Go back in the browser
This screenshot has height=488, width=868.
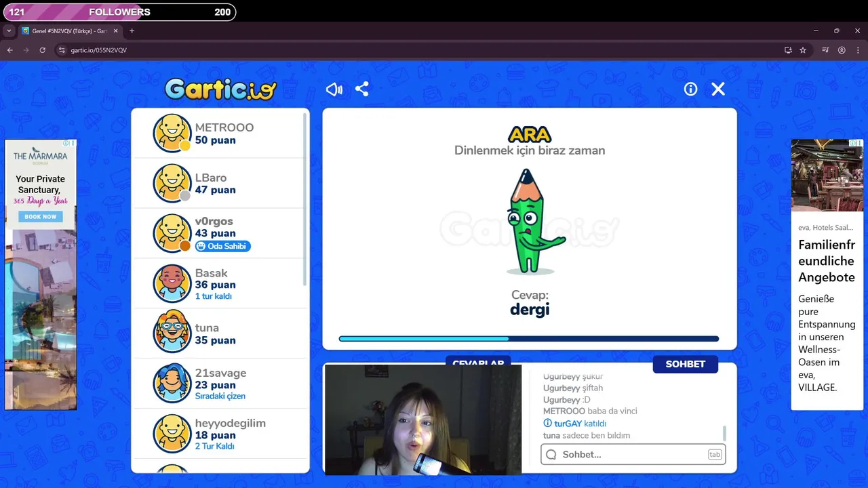point(9,50)
